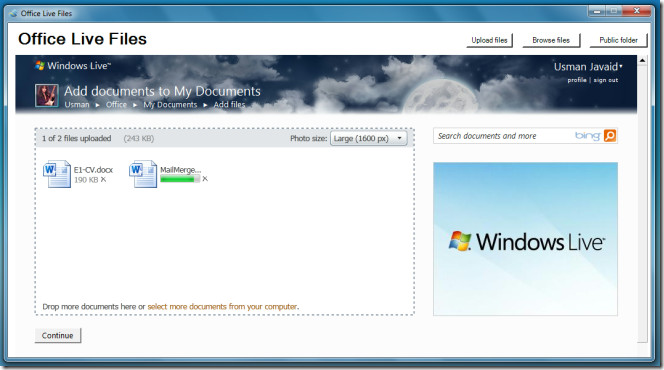This screenshot has height=370, width=664.
Task: Go to My Documents breadcrumb
Action: [170, 105]
